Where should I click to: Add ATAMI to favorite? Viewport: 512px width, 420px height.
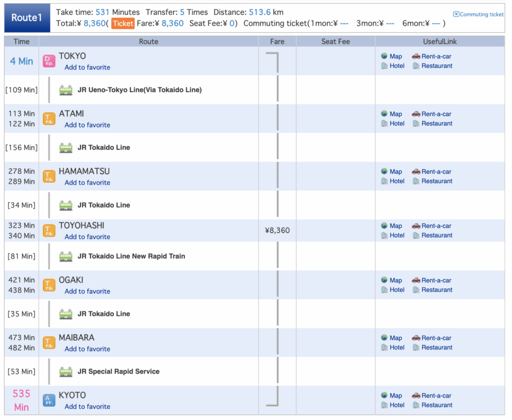[87, 125]
